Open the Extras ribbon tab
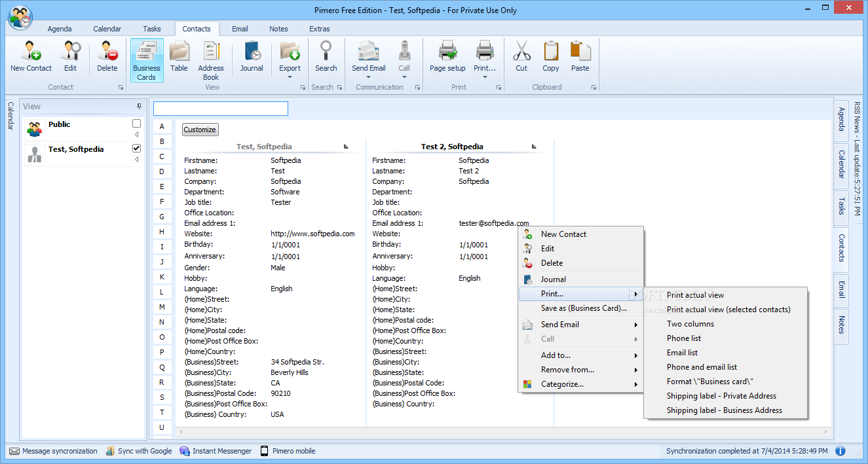Image resolution: width=868 pixels, height=464 pixels. tap(320, 29)
